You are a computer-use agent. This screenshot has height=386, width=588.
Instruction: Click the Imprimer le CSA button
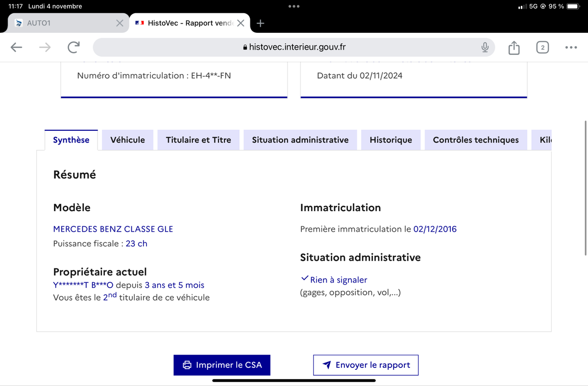(x=222, y=365)
